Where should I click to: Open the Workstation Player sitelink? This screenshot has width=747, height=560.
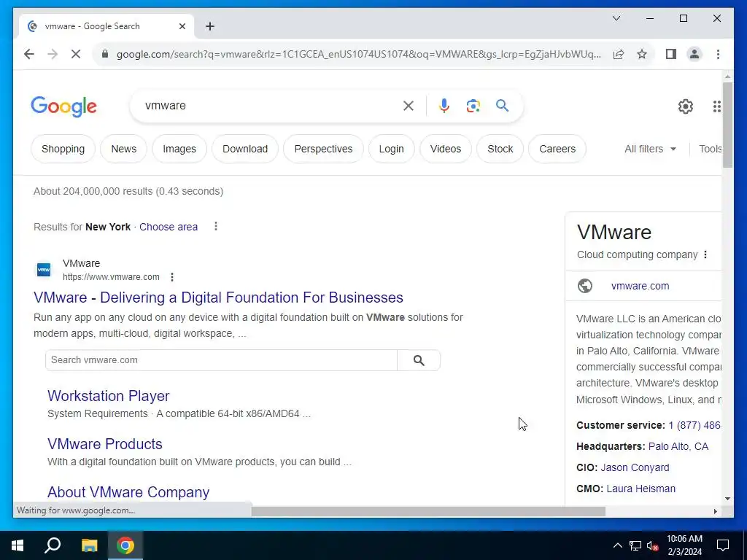point(108,396)
